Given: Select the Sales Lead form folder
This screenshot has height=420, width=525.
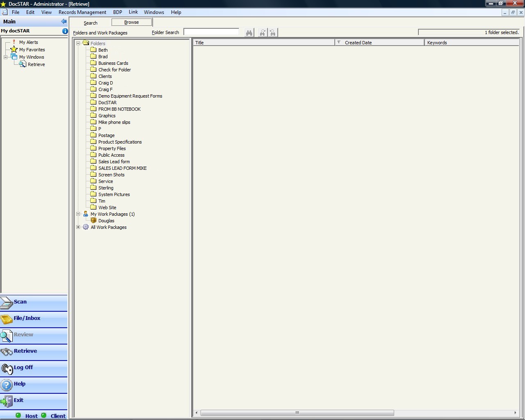Looking at the screenshot, I should click(114, 162).
